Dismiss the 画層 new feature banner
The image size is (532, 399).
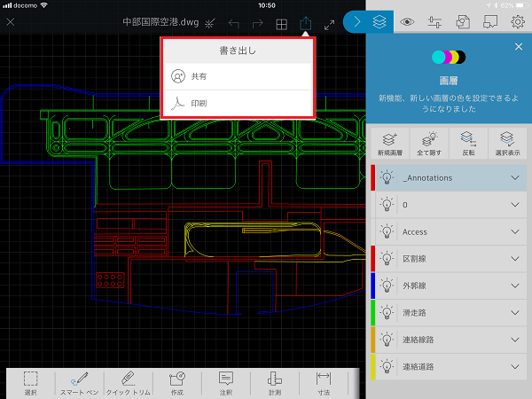pyautogui.click(x=519, y=46)
